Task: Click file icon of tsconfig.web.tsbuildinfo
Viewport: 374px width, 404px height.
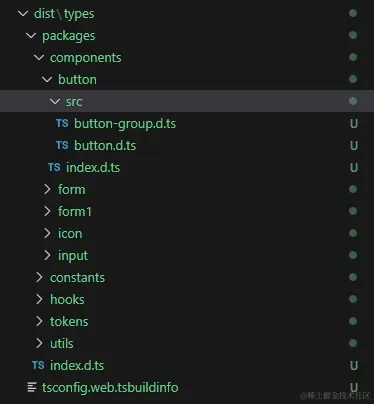Action: pyautogui.click(x=32, y=387)
